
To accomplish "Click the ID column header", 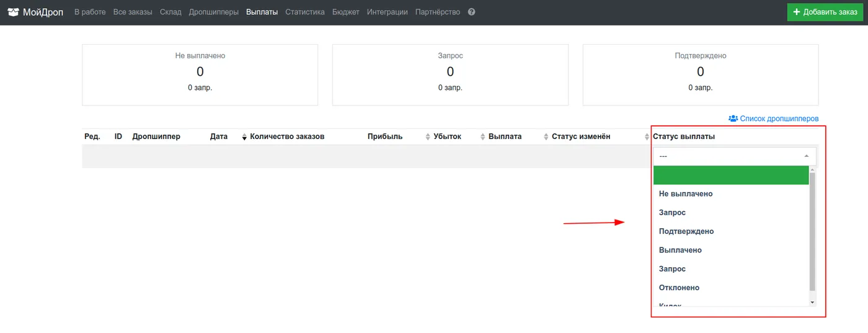I will pyautogui.click(x=118, y=136).
